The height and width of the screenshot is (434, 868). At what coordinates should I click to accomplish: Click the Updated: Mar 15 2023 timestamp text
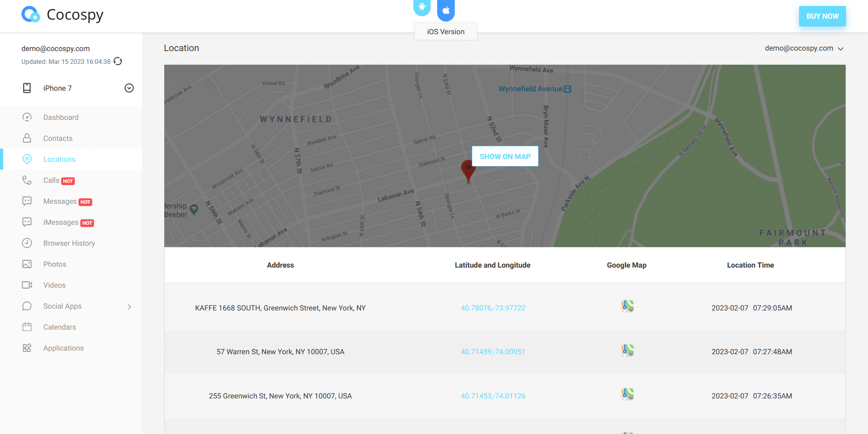pyautogui.click(x=66, y=62)
